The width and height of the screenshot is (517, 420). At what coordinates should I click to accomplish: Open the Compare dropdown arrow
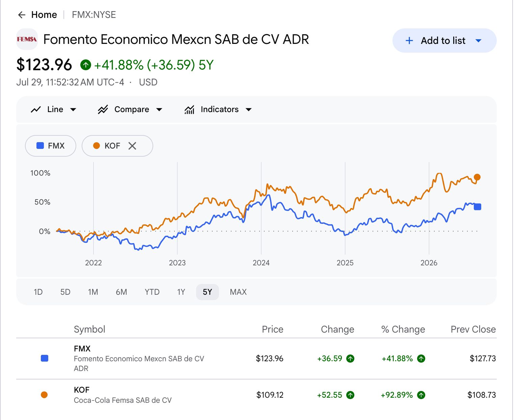pyautogui.click(x=159, y=109)
